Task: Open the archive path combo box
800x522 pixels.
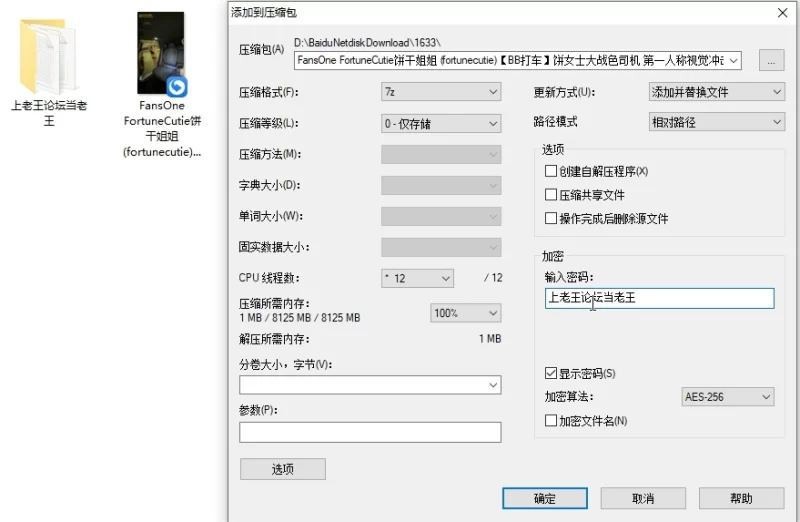Action: [518, 61]
